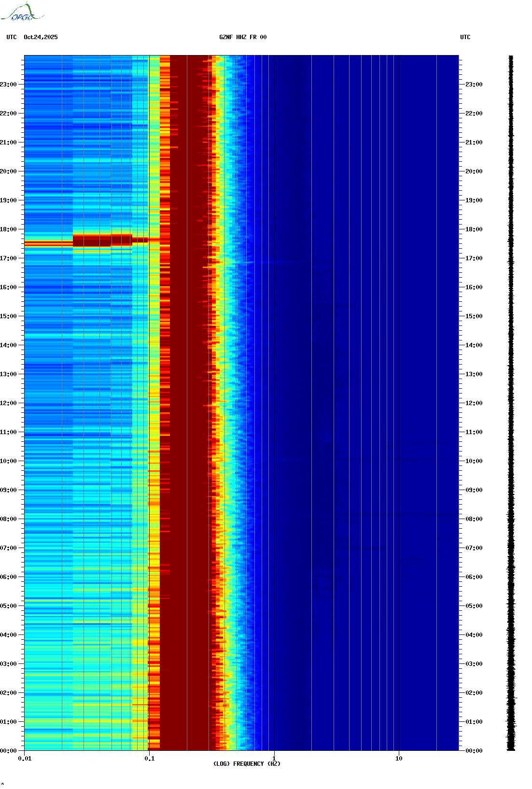Click the 23:00 tick on left time axis
Screen dimensions: 532x789
[9, 85]
